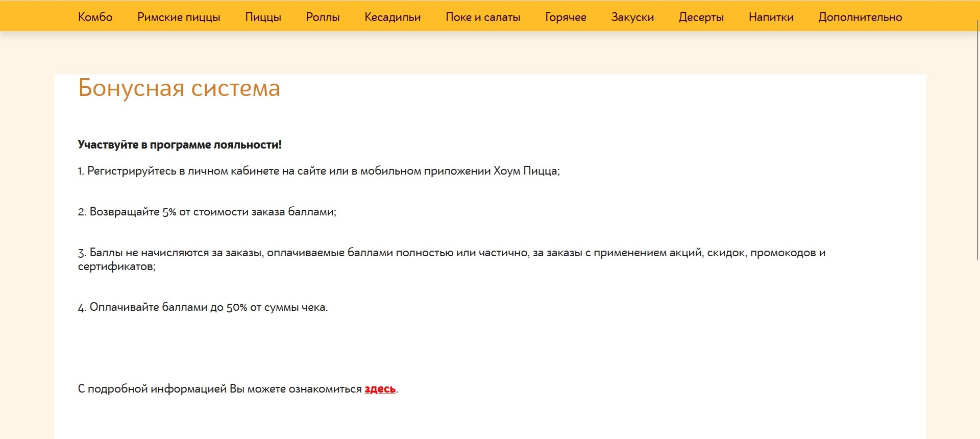Click the 'С подробной информацией' sentence
Viewport: 980px width, 439px height.
pos(238,389)
